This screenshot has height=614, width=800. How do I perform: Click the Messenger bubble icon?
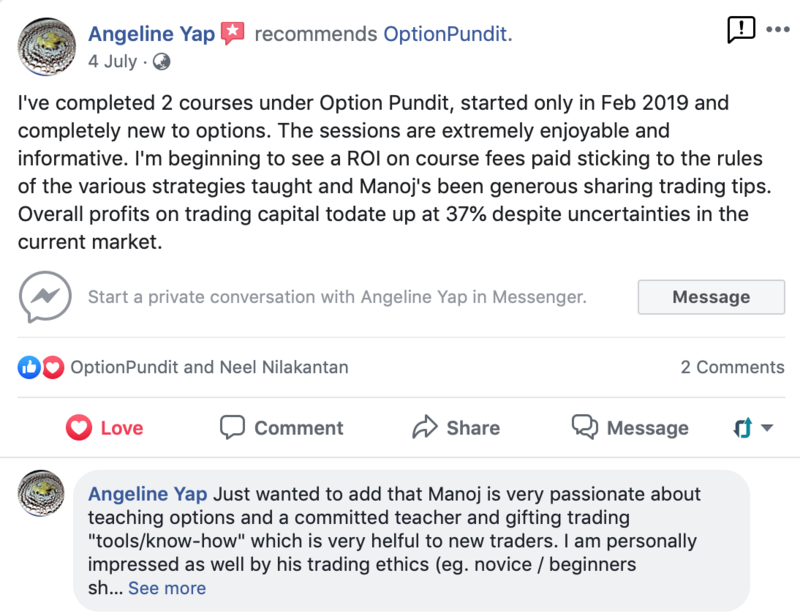tap(44, 296)
